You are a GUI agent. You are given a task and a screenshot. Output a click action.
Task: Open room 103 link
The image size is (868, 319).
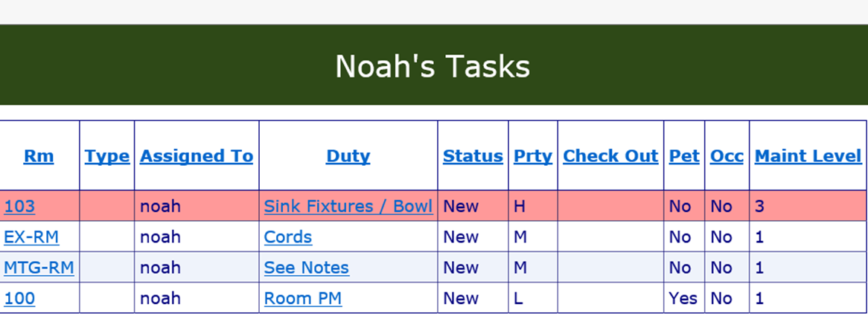19,206
